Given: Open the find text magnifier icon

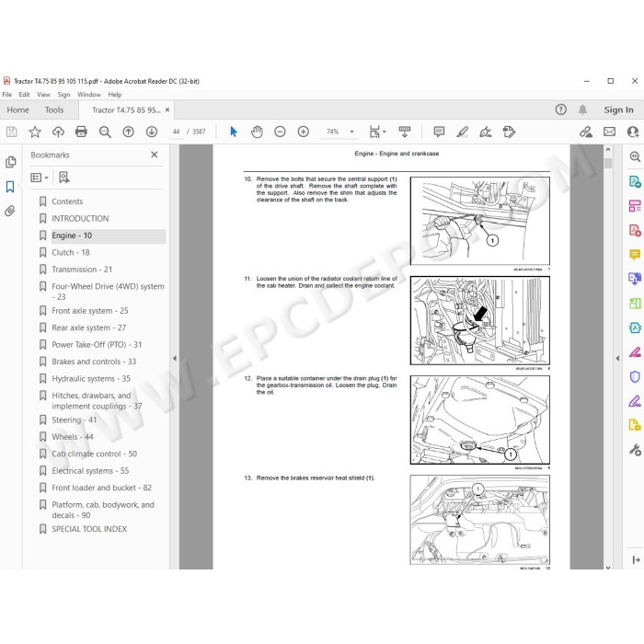Looking at the screenshot, I should [105, 132].
